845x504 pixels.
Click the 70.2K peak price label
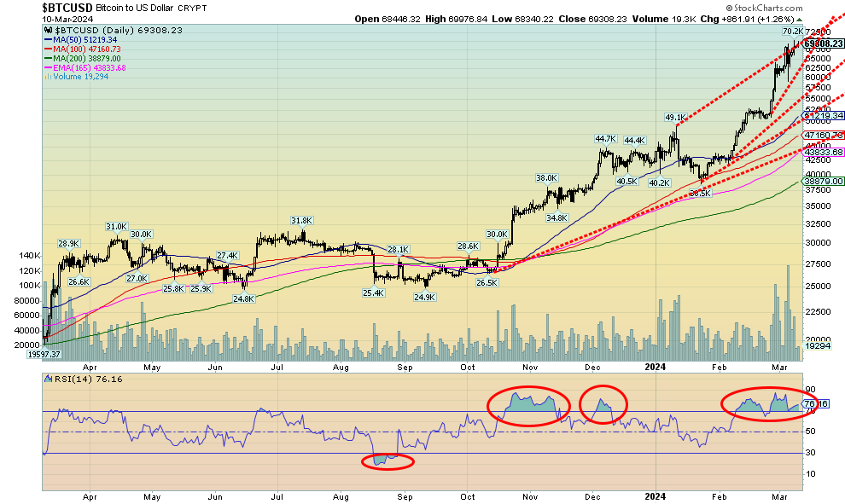coord(792,31)
